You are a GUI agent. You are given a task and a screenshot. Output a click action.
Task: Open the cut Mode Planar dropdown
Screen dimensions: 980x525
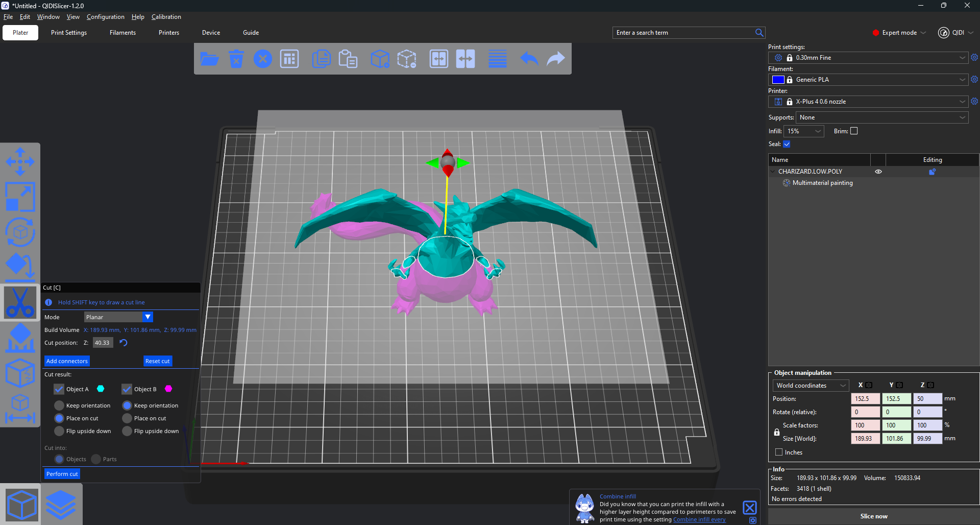(118, 317)
